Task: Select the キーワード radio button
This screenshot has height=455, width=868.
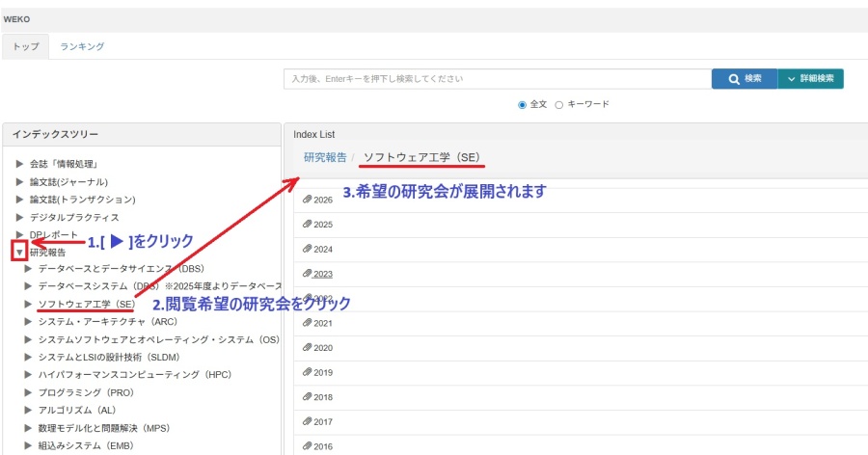Action: (x=559, y=105)
